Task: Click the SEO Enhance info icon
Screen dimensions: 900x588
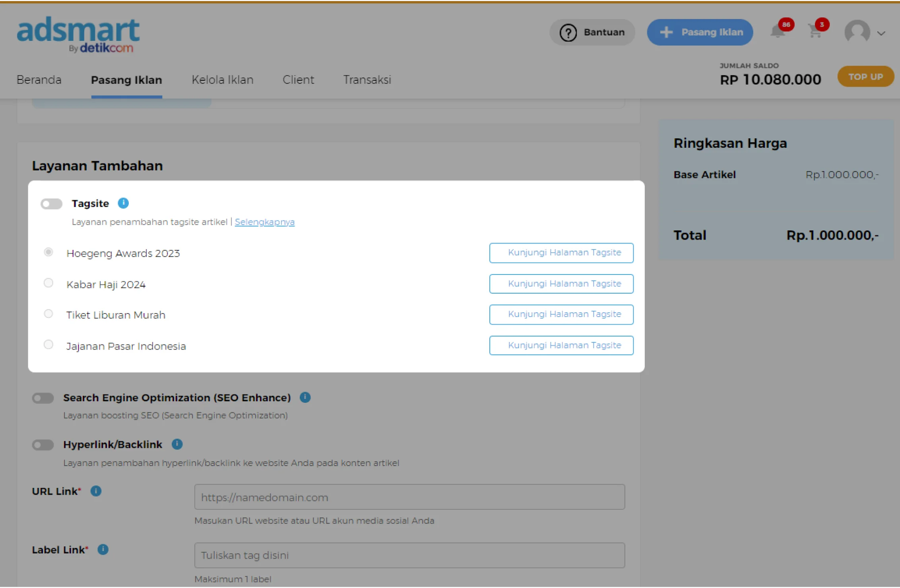Action: [305, 397]
